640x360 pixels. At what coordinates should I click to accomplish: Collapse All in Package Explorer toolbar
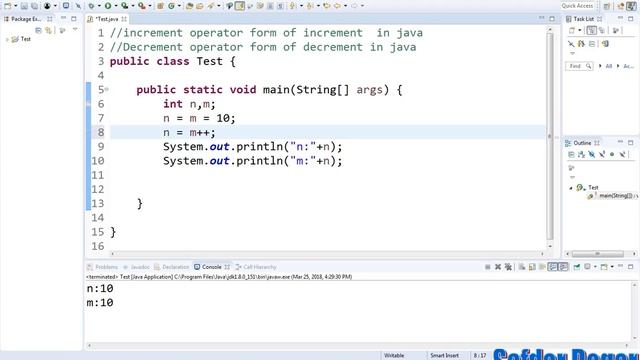tap(38, 30)
